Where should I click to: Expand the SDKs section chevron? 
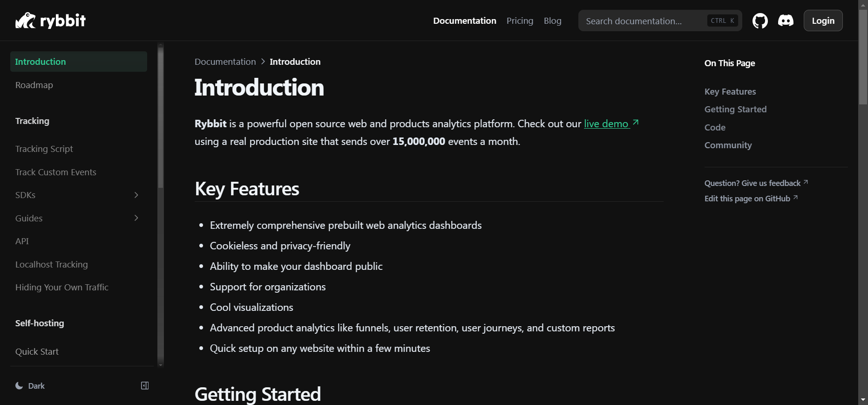click(136, 195)
